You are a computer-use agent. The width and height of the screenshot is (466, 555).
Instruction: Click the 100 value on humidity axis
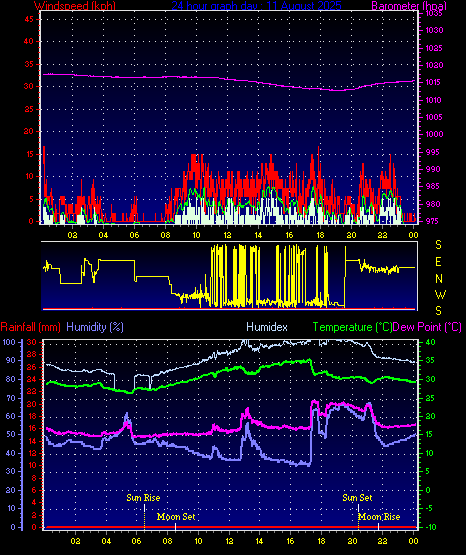[9, 342]
